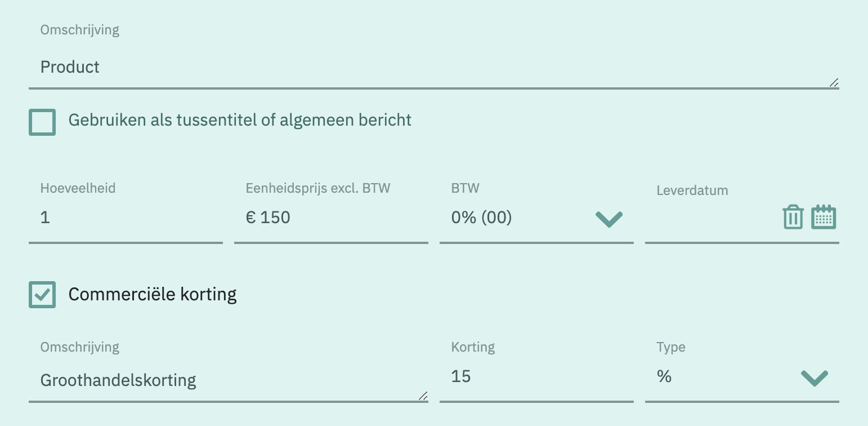
Task: Open the Leverdatum calendar picker icon
Action: point(824,217)
